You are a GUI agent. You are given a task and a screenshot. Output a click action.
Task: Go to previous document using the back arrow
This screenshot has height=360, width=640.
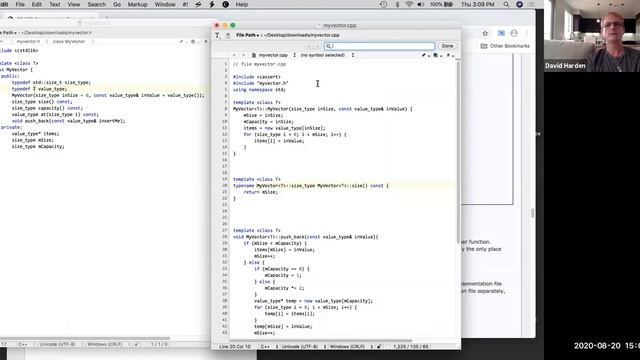[234, 55]
